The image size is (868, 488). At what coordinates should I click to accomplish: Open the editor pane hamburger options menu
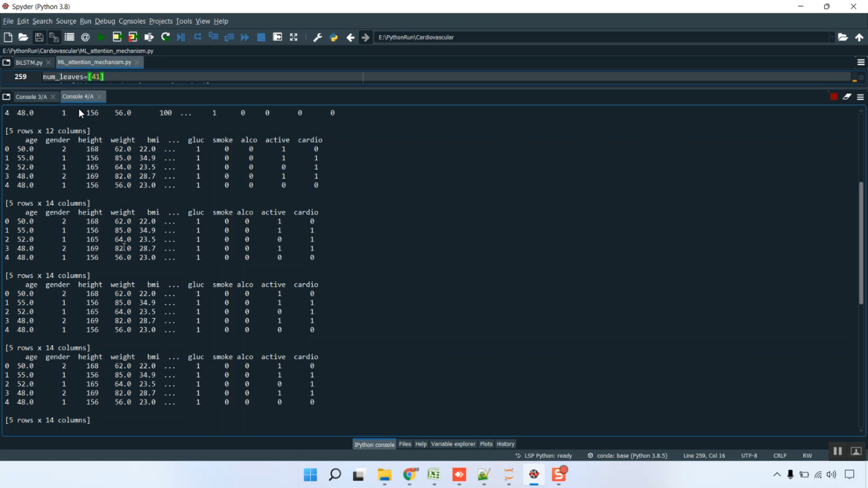coord(860,62)
